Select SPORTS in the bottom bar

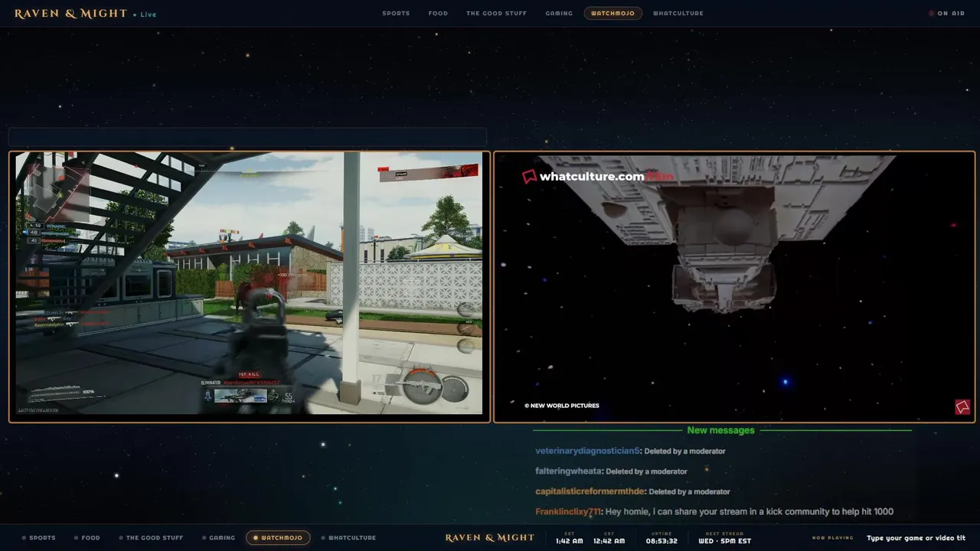[x=39, y=537]
